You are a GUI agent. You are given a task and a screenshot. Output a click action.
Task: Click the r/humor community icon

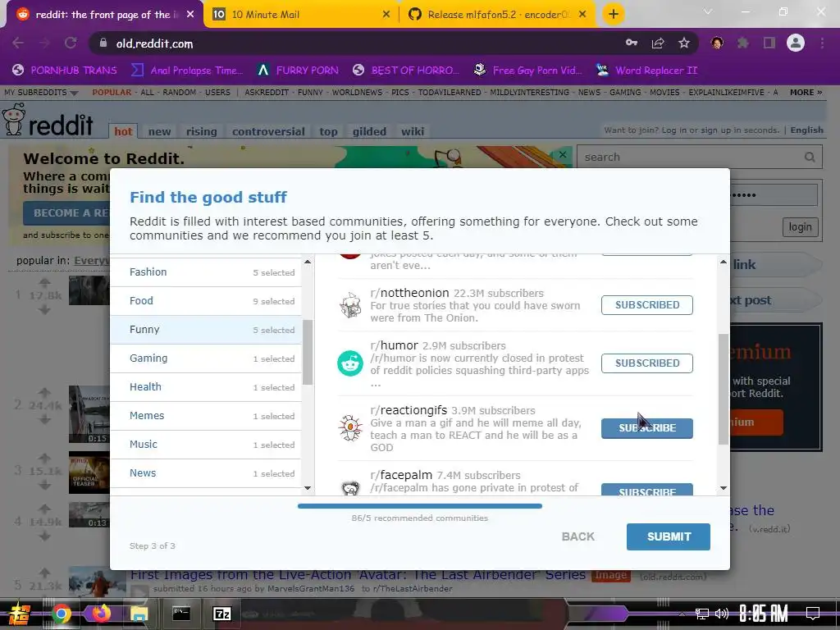pos(350,363)
